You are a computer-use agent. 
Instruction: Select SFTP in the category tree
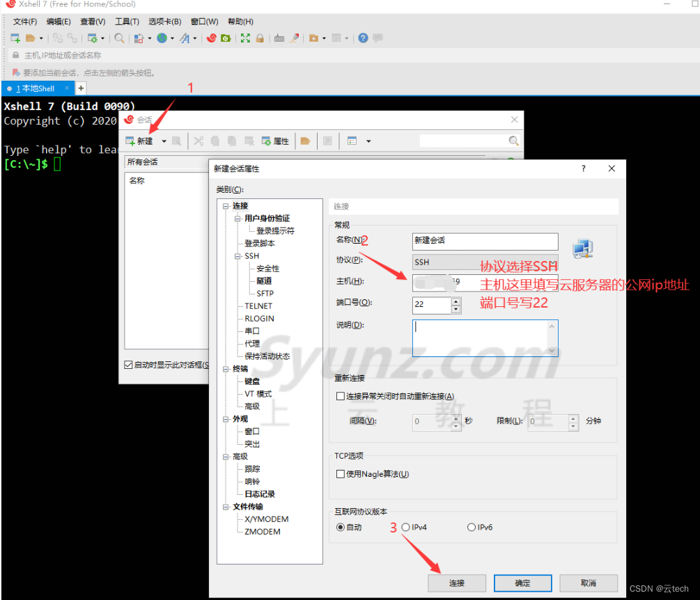[265, 294]
